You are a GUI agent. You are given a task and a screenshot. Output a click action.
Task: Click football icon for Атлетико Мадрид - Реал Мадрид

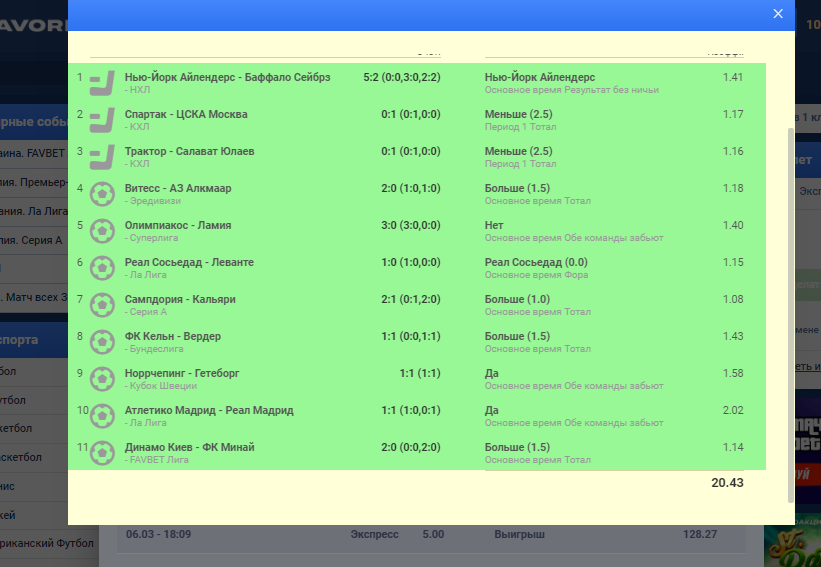(102, 416)
